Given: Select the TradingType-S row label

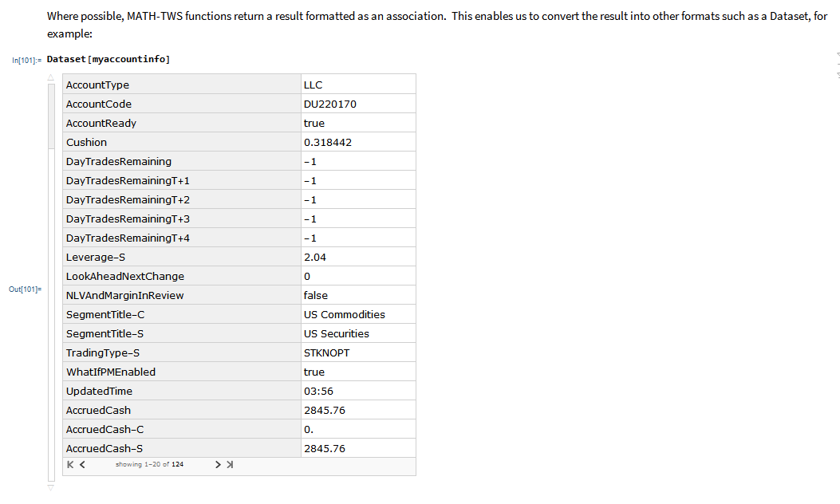Looking at the screenshot, I should pos(103,353).
